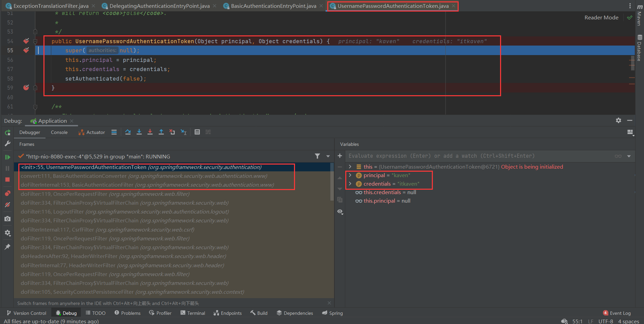The image size is (644, 324).
Task: Click the Run to Cursor icon
Action: point(184,132)
